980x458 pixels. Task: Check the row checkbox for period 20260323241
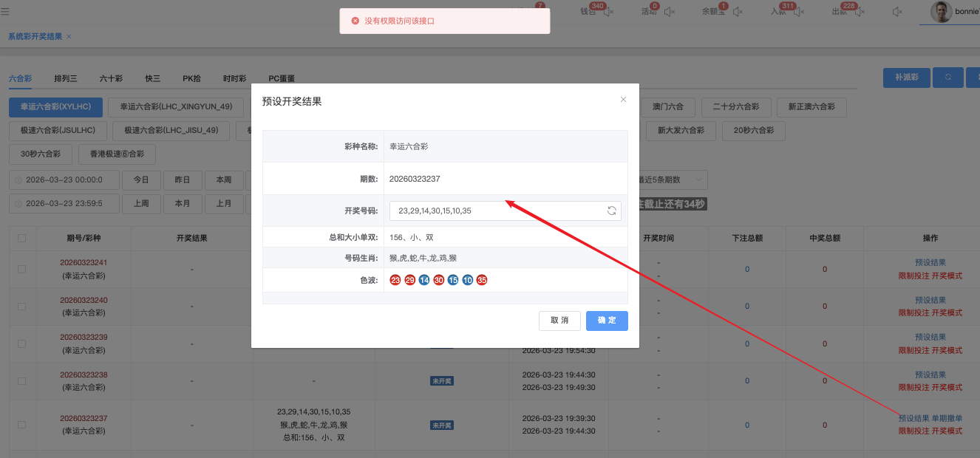21,269
